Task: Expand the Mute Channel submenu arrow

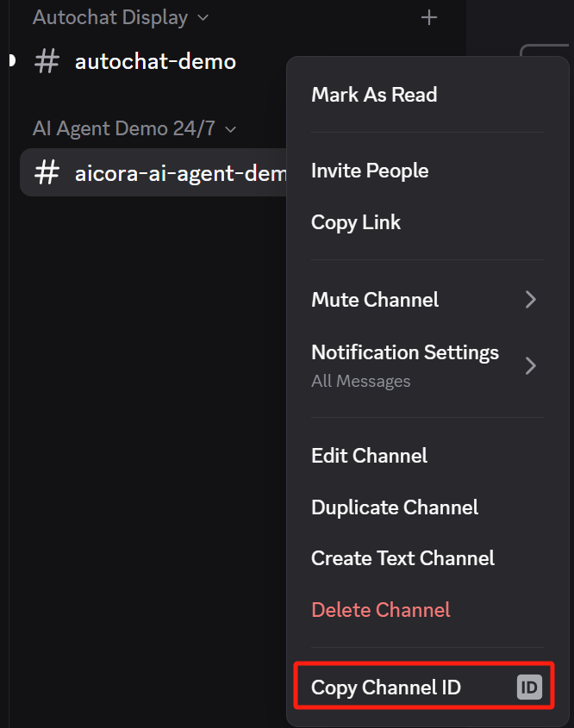Action: pos(531,300)
